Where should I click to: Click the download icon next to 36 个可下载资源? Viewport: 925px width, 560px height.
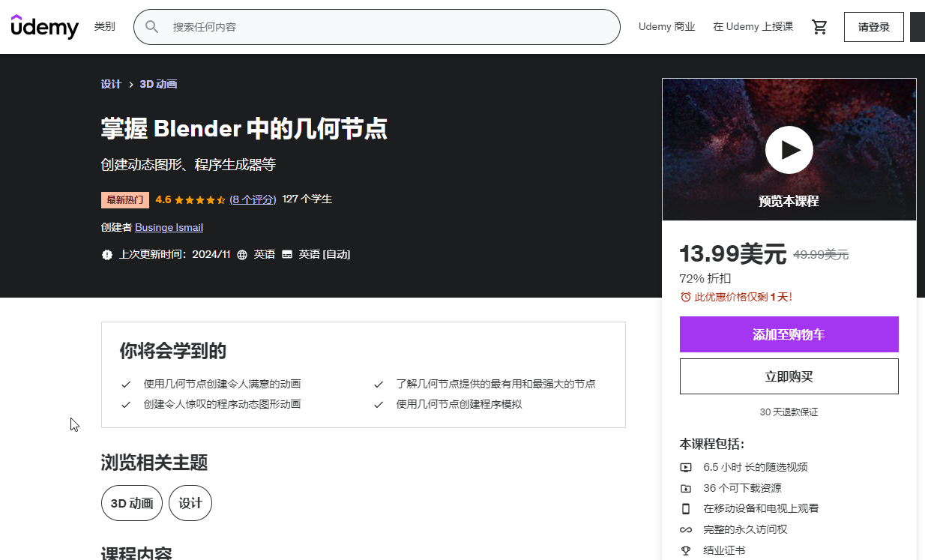point(685,488)
